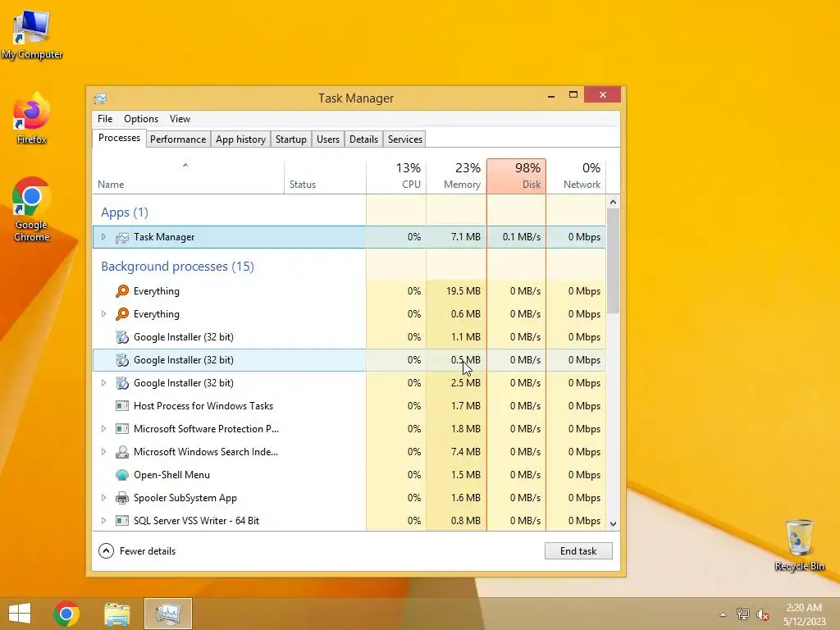Select the Host Process for Windows Tasks row
Screen dimensions: 840x630
point(349,406)
